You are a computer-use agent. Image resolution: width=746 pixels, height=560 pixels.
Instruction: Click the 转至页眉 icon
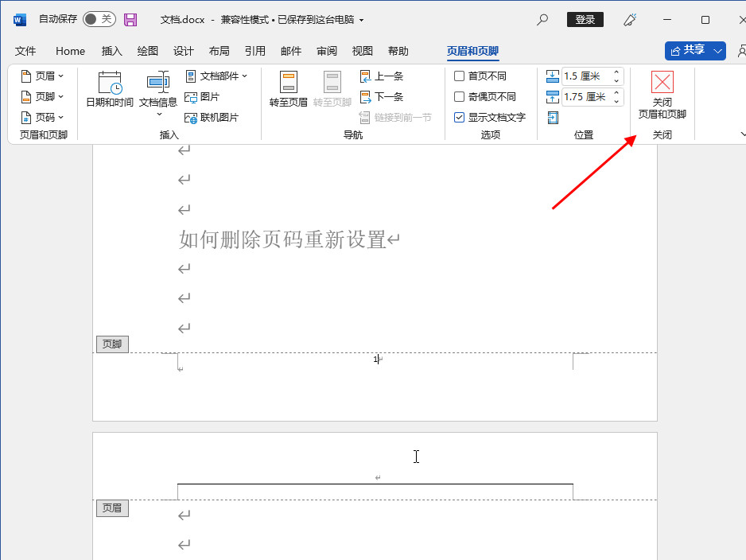click(289, 82)
